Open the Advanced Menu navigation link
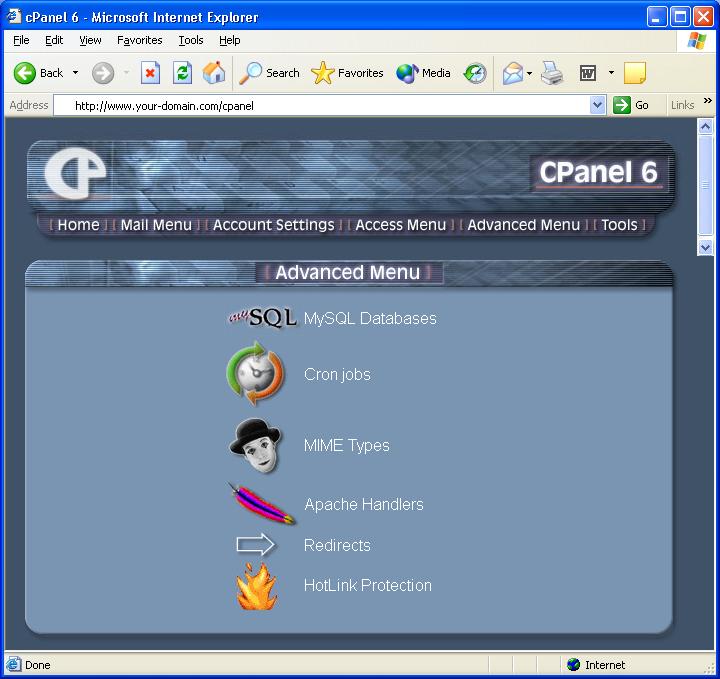The width and height of the screenshot is (720, 679). (523, 225)
